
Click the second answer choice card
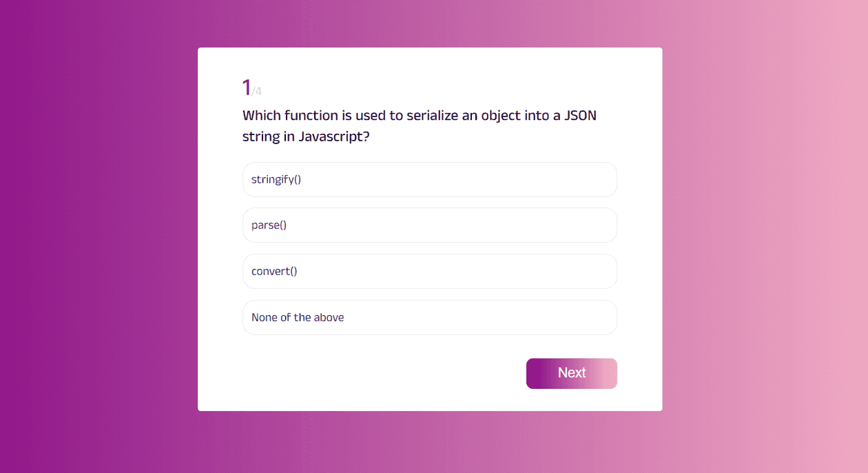click(x=429, y=225)
